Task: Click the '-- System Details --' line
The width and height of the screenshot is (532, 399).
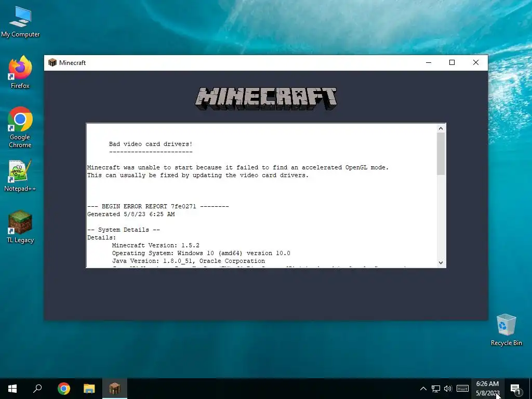Action: tap(124, 230)
